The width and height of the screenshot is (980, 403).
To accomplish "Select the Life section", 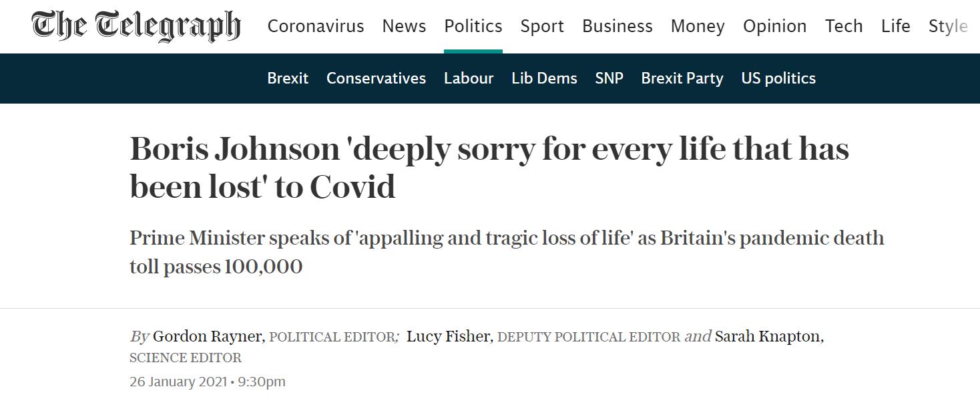I will click(x=895, y=26).
